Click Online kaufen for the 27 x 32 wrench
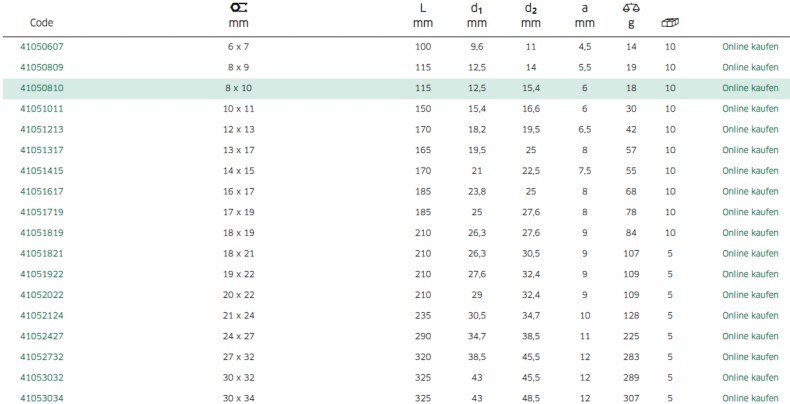The width and height of the screenshot is (790, 404). point(750,357)
